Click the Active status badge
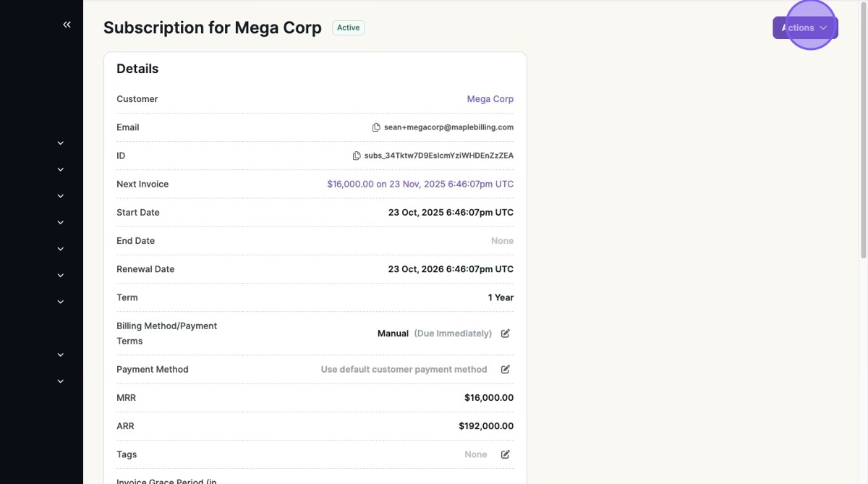The height and width of the screenshot is (484, 868). click(x=348, y=27)
